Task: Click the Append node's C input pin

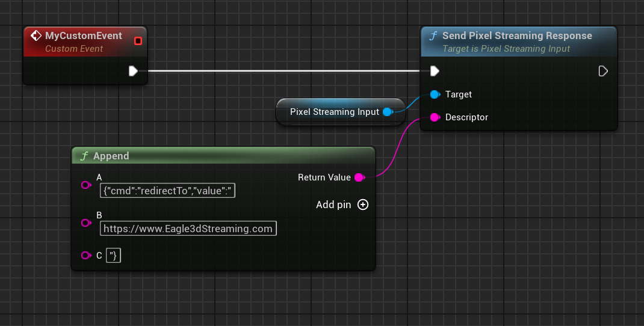Action: click(85, 256)
